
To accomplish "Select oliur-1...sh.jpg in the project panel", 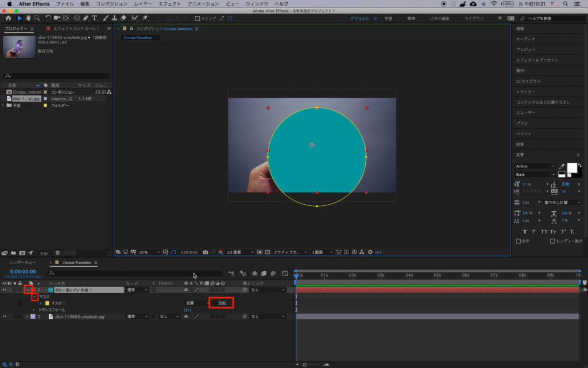I will [x=26, y=98].
